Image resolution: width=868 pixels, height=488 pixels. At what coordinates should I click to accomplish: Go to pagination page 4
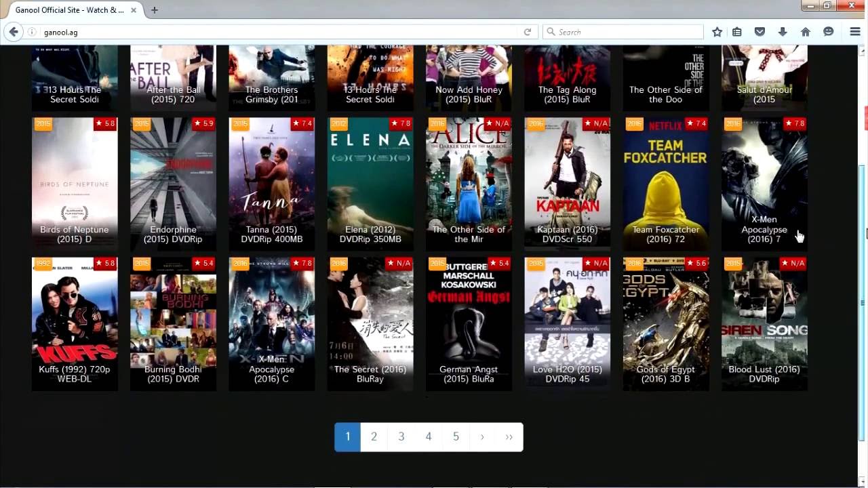[x=429, y=436]
